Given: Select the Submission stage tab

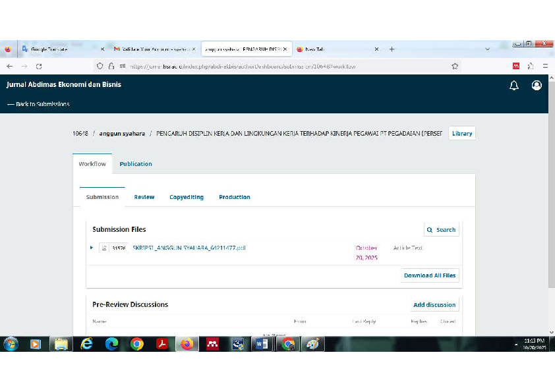Looking at the screenshot, I should 102,197.
